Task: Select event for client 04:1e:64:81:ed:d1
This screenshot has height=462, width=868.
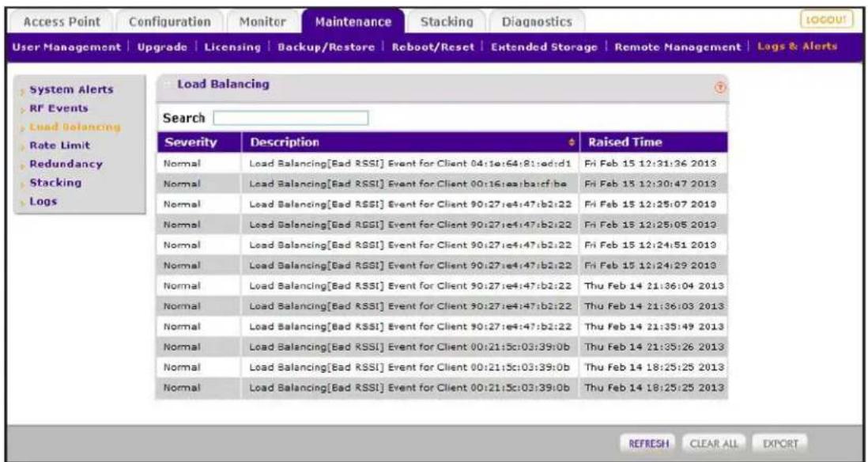Action: pyautogui.click(x=410, y=164)
